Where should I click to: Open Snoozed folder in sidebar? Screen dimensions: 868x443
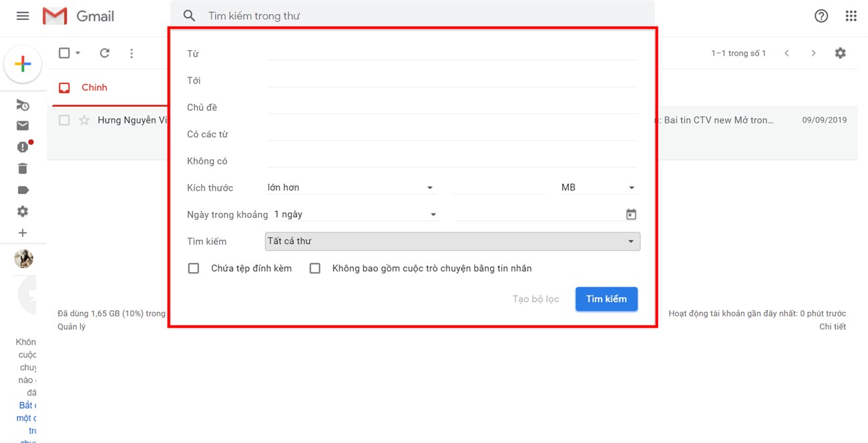tap(23, 105)
